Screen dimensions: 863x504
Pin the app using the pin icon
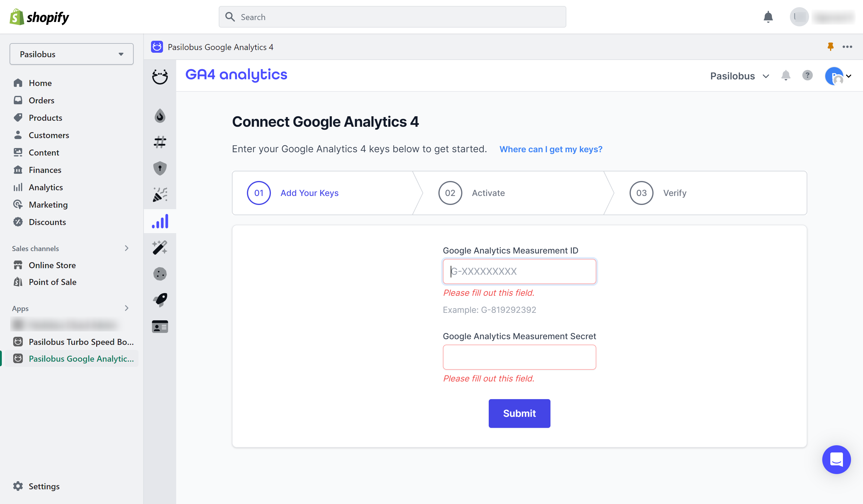pyautogui.click(x=830, y=46)
